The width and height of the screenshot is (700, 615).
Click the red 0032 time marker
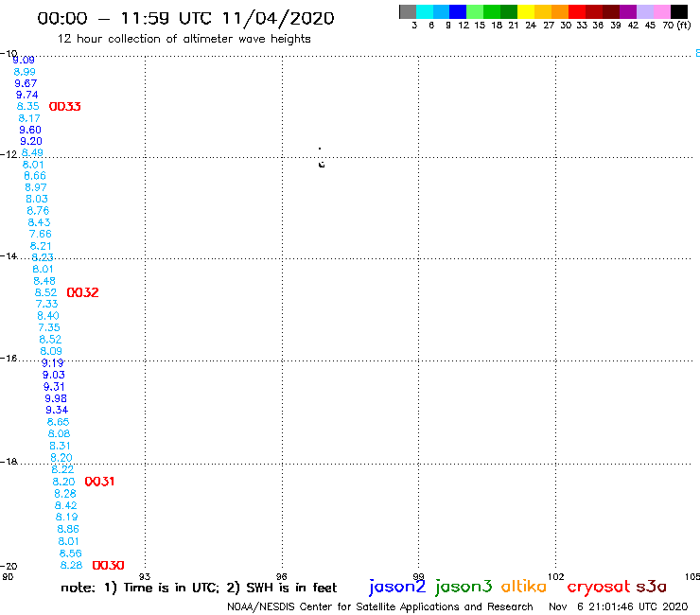82,292
